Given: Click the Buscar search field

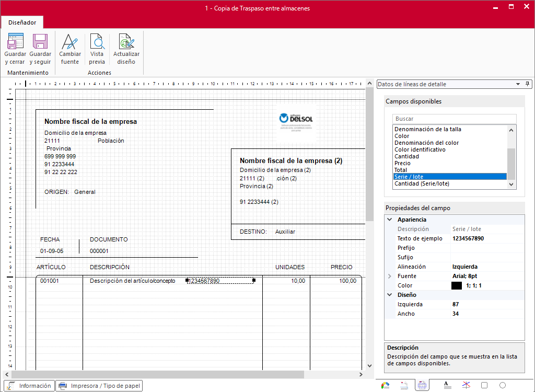Looking at the screenshot, I should coord(454,119).
